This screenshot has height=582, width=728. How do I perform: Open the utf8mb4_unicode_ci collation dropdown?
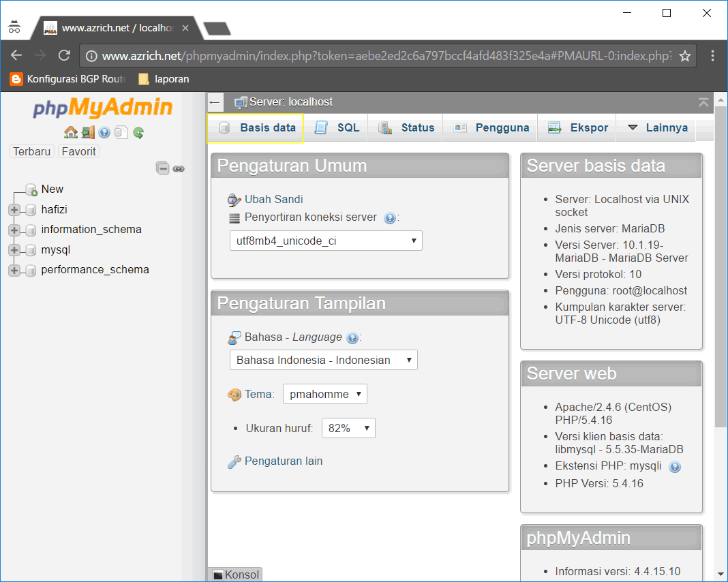[326, 241]
